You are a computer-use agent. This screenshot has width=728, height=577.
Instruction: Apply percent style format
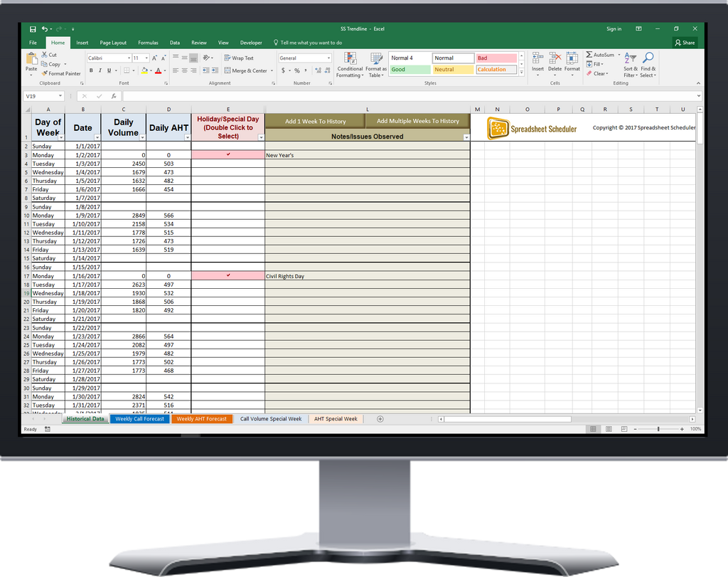[x=297, y=70]
